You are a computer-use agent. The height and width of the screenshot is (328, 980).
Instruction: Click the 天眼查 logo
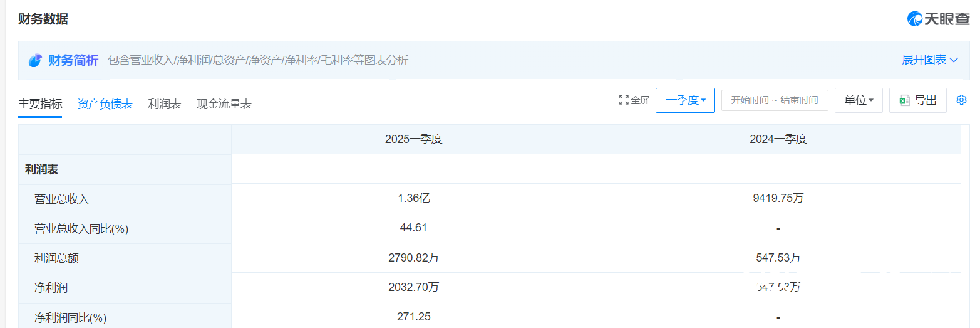click(x=938, y=19)
